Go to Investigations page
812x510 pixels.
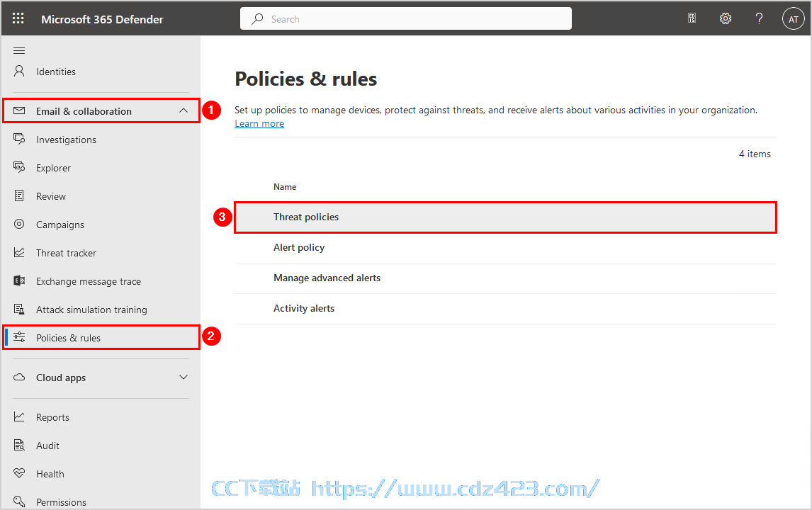(67, 140)
